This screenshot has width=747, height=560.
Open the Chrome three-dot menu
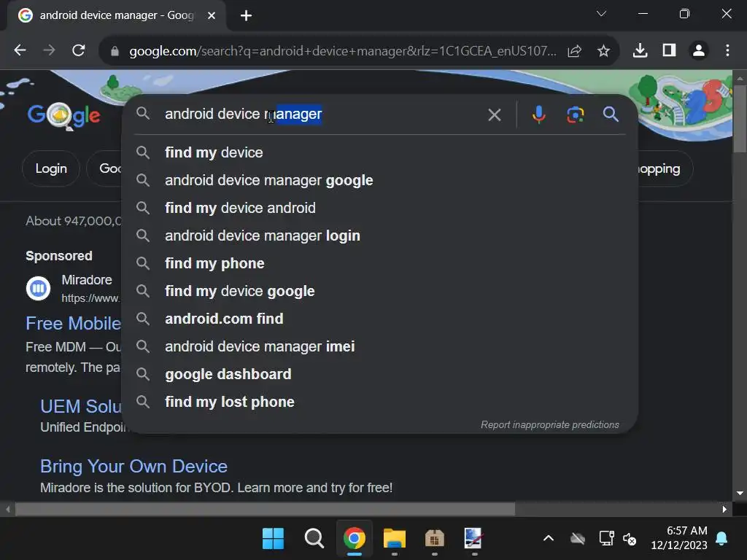727,50
